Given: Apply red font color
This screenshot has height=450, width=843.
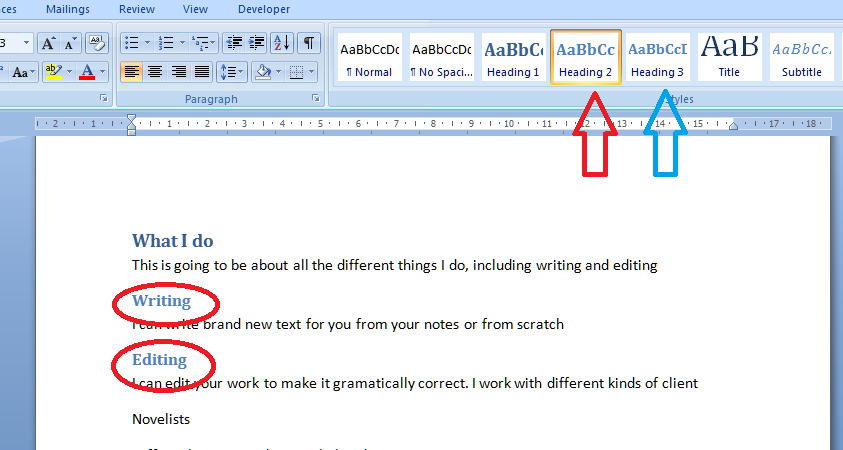Looking at the screenshot, I should tap(87, 72).
